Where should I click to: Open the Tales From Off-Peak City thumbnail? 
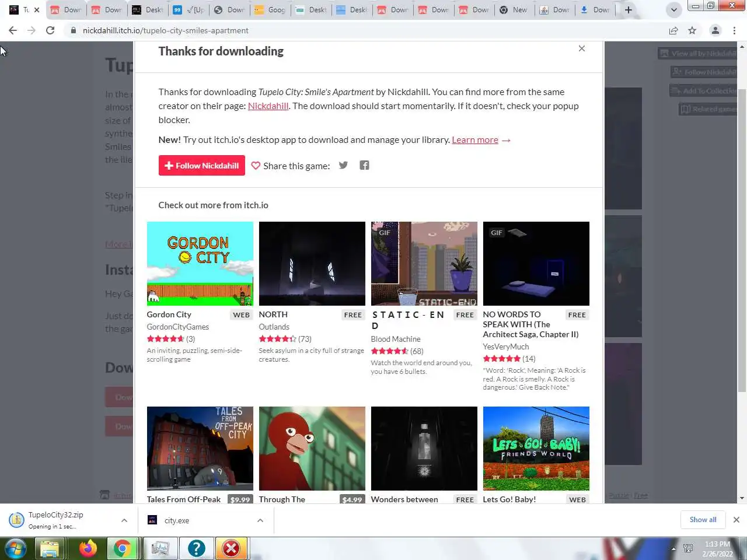coord(200,449)
